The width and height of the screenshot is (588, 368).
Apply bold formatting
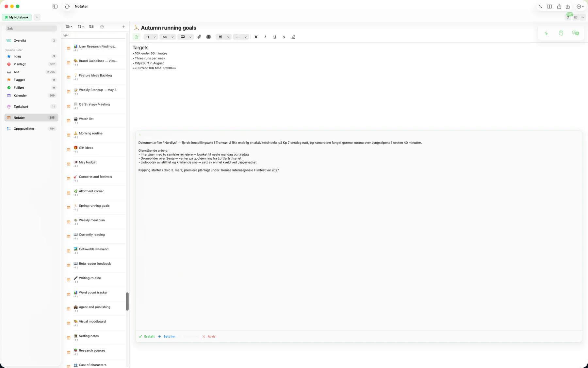256,37
